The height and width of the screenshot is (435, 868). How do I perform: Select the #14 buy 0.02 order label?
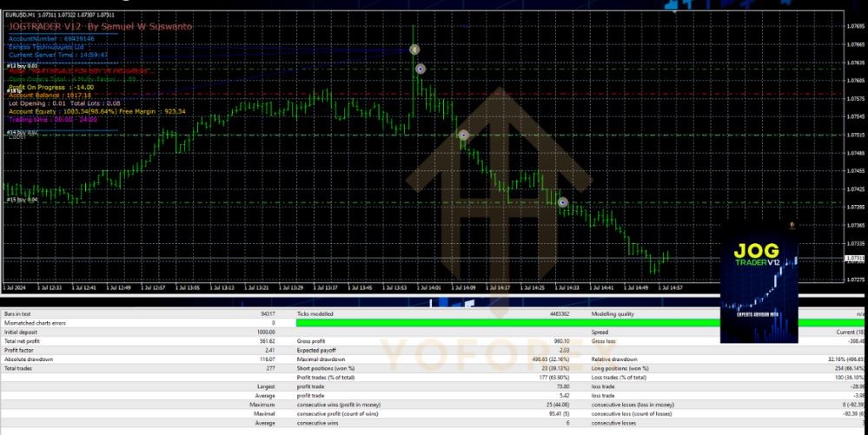(22, 132)
